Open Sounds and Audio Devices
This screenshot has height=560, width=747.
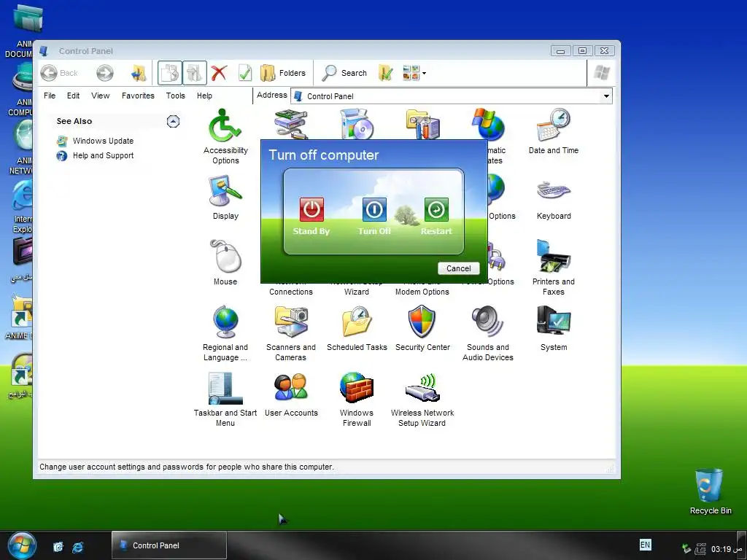coord(488,333)
